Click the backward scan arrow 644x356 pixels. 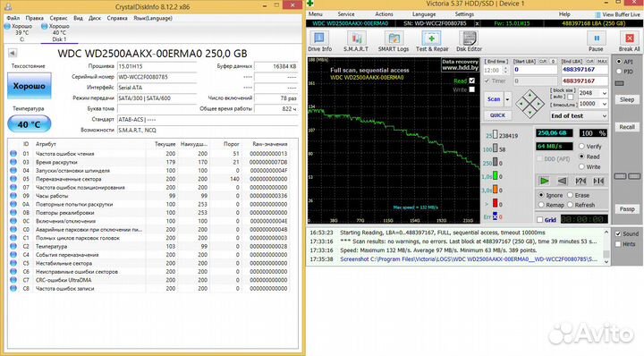[563, 181]
